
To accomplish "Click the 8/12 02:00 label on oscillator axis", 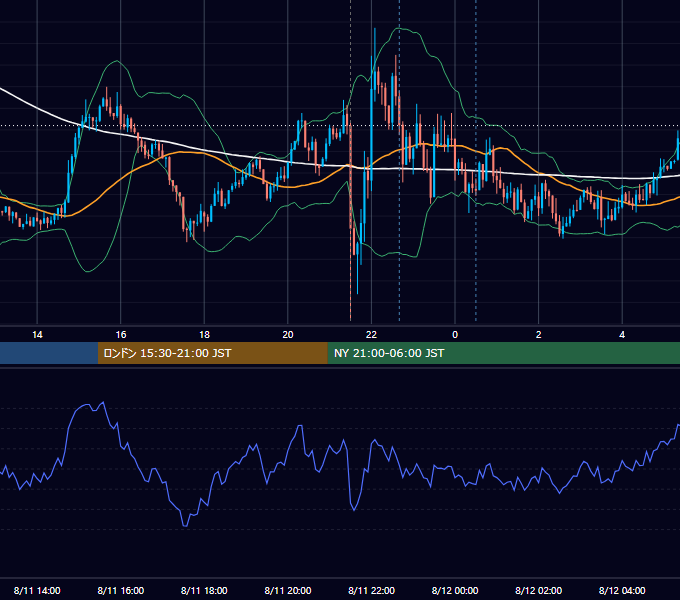I will click(x=539, y=590).
